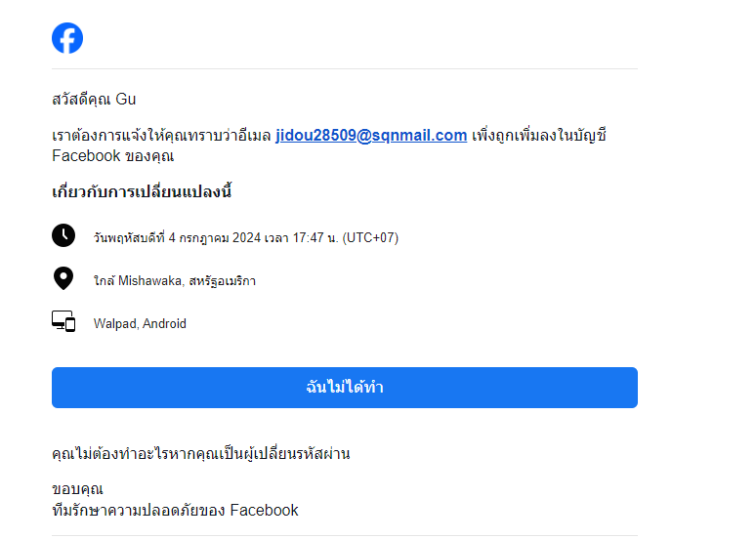756x540 pixels.
Task: Click the location text ใกล้ Mishawaka
Action: pyautogui.click(x=138, y=280)
